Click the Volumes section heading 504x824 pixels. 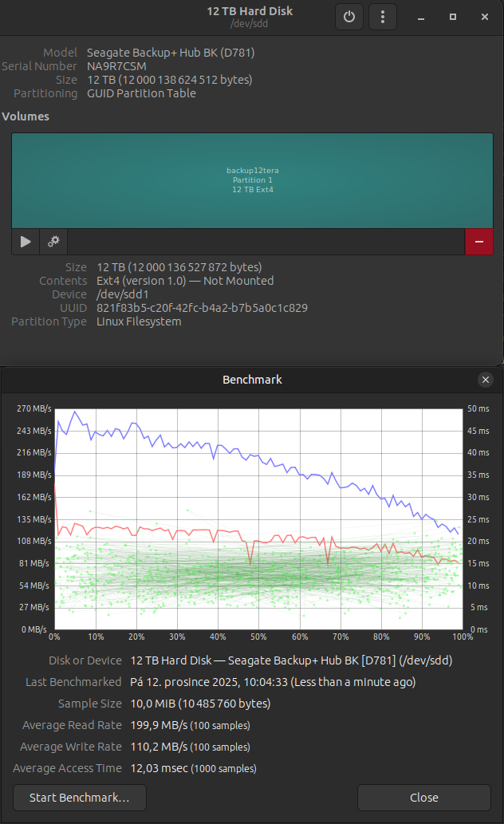click(26, 116)
